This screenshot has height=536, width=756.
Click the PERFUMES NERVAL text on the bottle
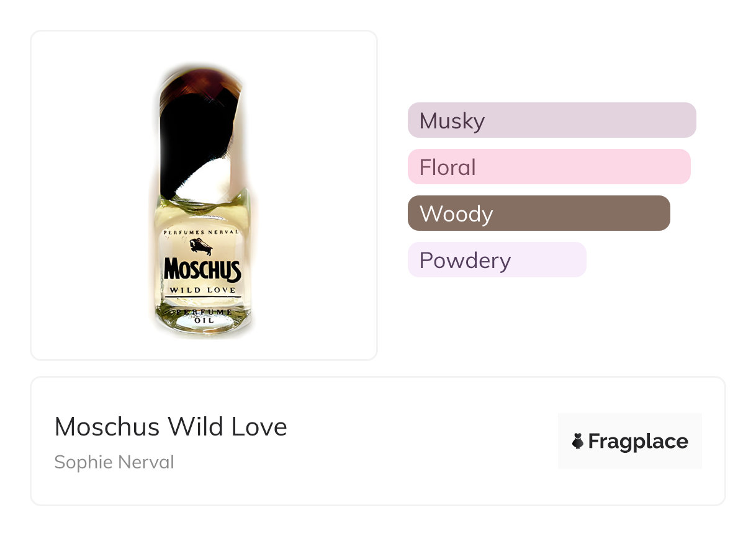tap(201, 231)
